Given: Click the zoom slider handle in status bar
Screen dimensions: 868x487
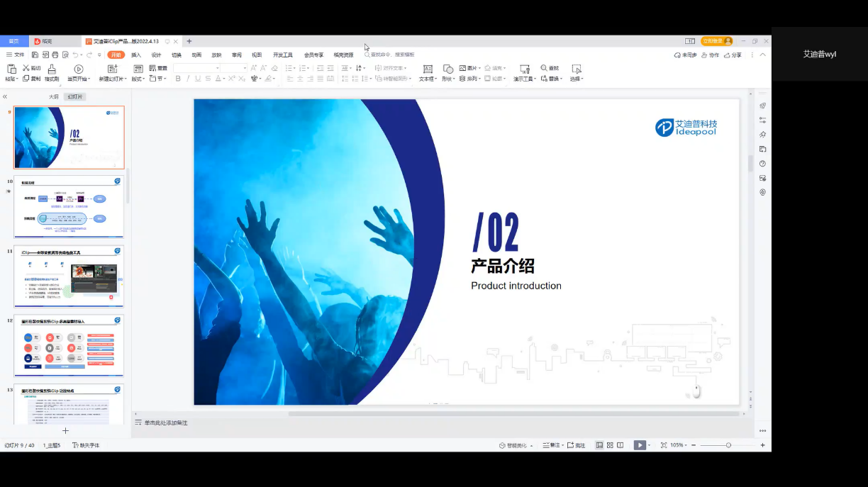Looking at the screenshot, I should tap(728, 445).
